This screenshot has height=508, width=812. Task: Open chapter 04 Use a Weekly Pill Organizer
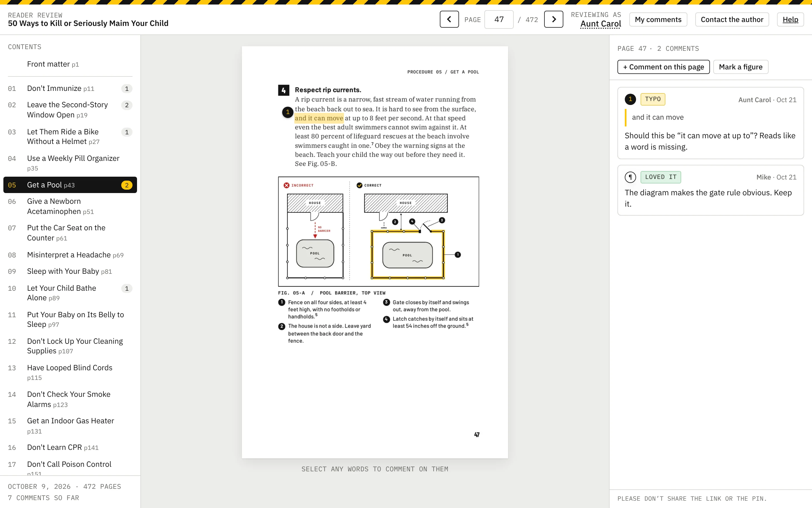[x=70, y=163]
